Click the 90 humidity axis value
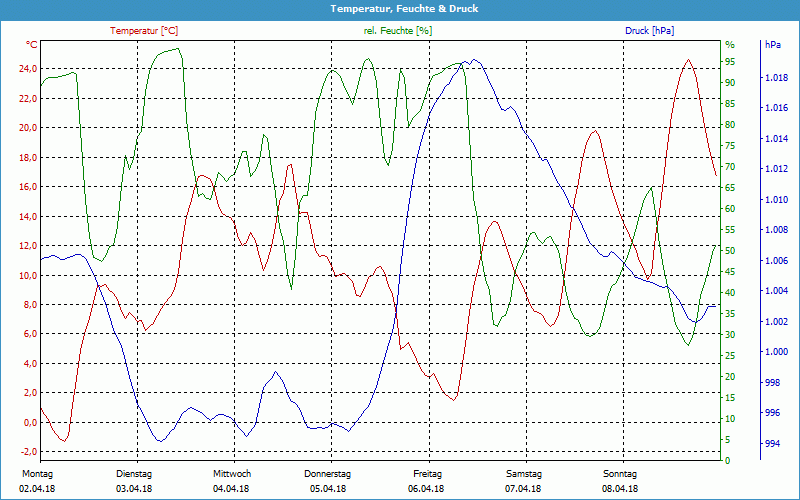Viewport: 800px width, 500px height. (x=730, y=83)
